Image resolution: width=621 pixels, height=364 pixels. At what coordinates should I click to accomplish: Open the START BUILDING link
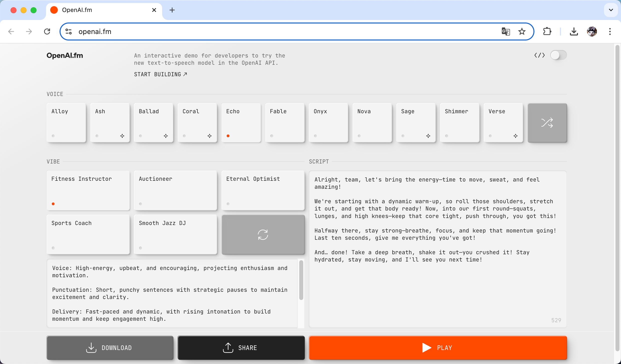pos(160,74)
